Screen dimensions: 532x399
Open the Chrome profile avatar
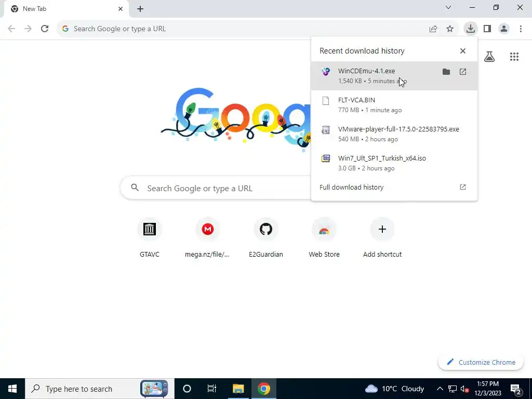click(x=504, y=29)
